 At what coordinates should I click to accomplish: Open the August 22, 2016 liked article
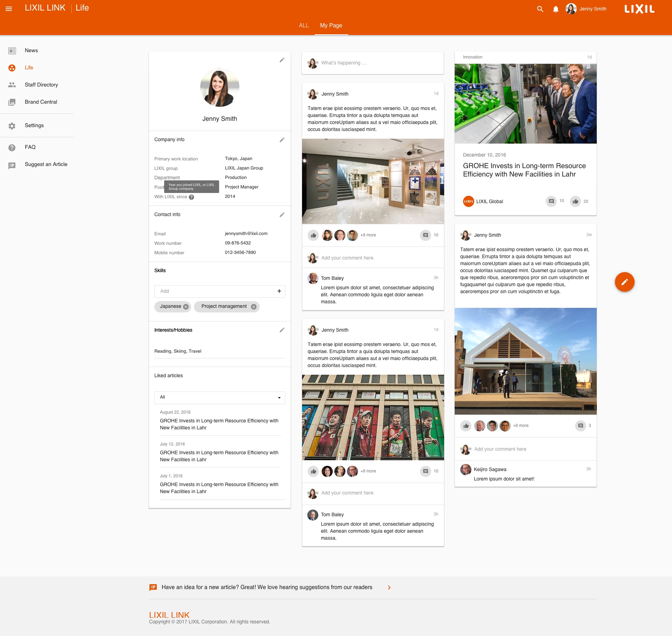pyautogui.click(x=219, y=424)
